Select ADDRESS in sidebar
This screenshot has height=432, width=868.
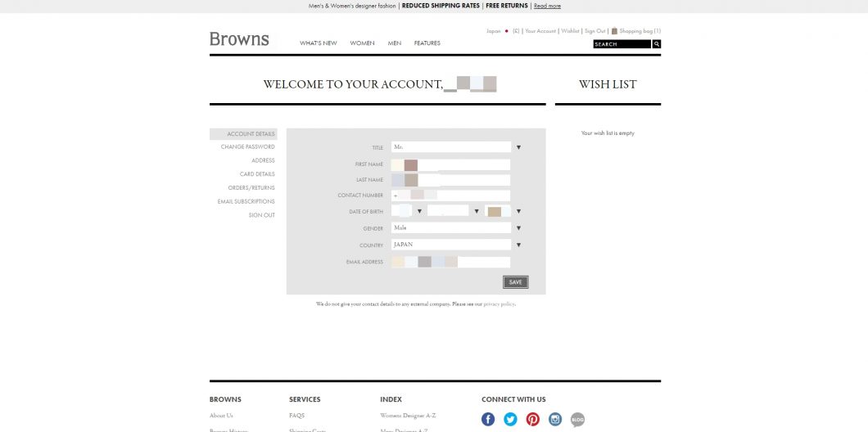pyautogui.click(x=263, y=160)
